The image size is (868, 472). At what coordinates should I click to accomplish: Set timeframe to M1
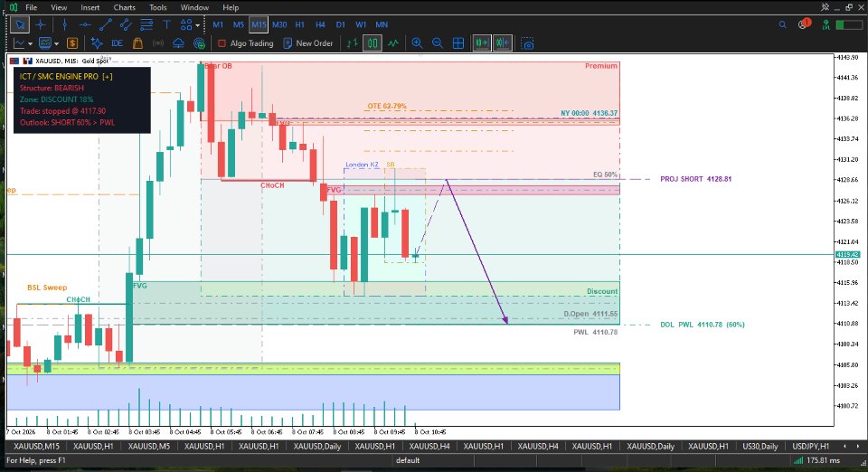point(218,25)
